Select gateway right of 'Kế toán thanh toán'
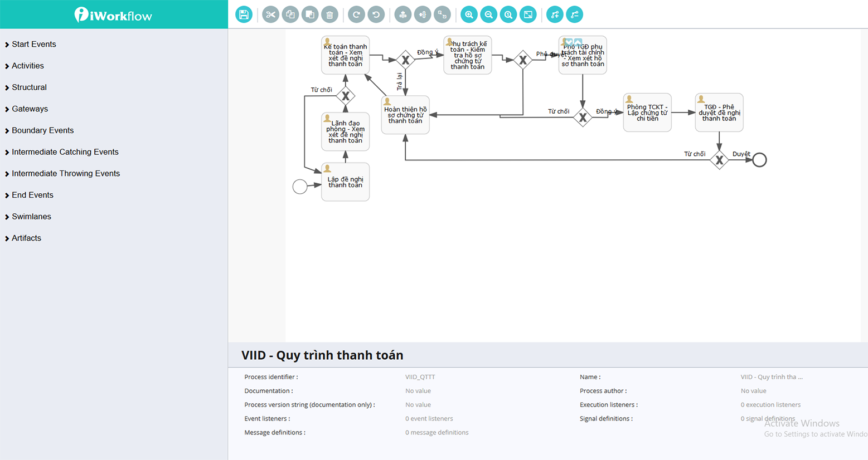This screenshot has height=460, width=868. coord(405,60)
